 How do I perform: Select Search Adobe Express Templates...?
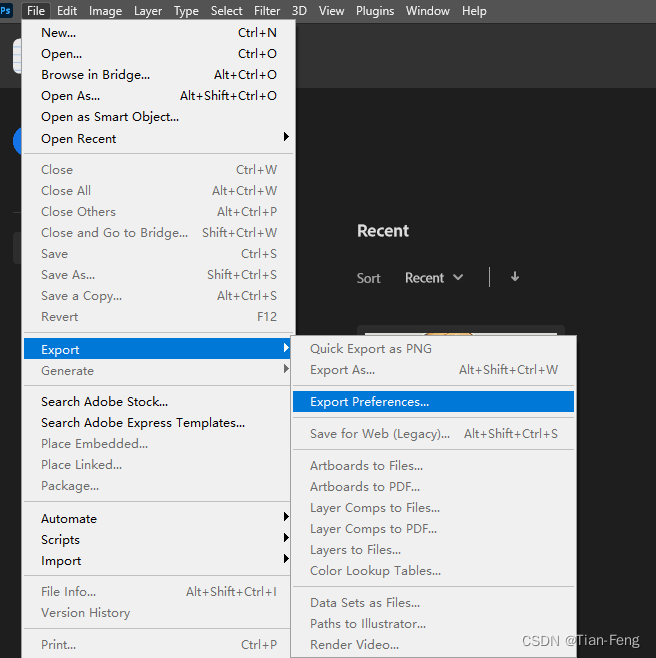click(157, 423)
